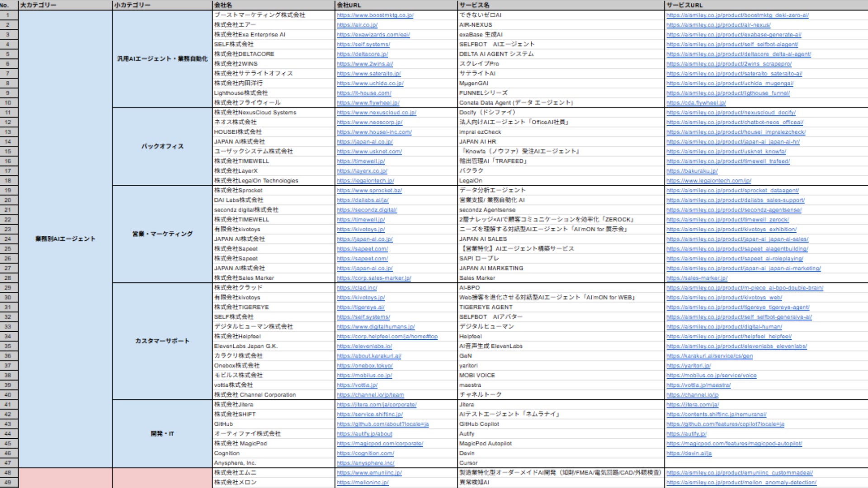
Task: Open the elevenlabs.io company link
Action: (x=364, y=346)
